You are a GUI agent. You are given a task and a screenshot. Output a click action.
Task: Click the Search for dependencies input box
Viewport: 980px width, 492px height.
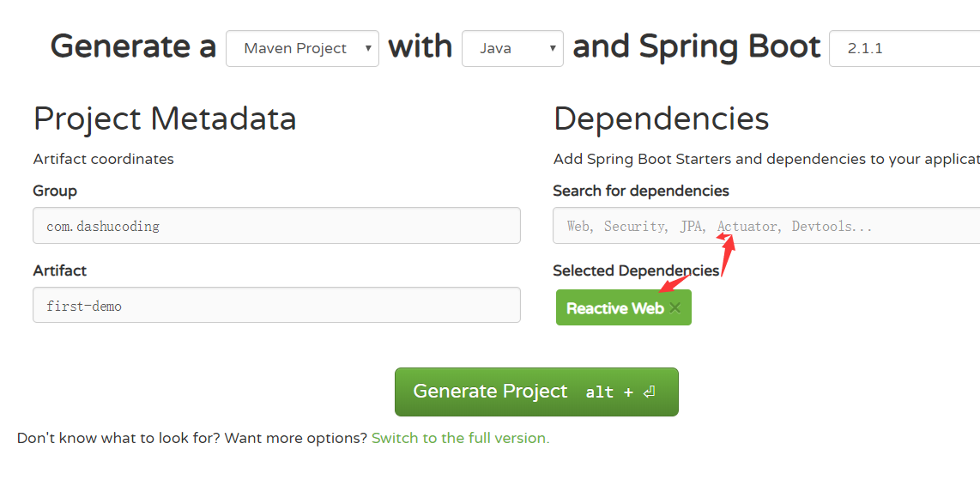(765, 227)
